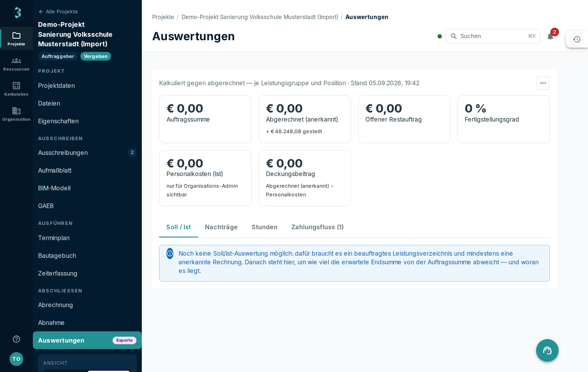Open Bautagebuch in the sidebar
Screen dimensions: 588x372
coord(87,256)
